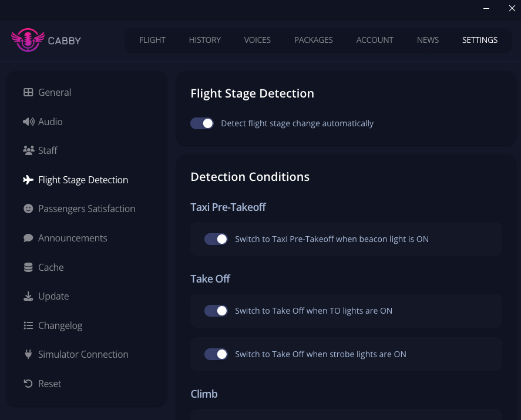Click the General grid icon in sidebar
The width and height of the screenshot is (521, 420).
pyautogui.click(x=28, y=92)
